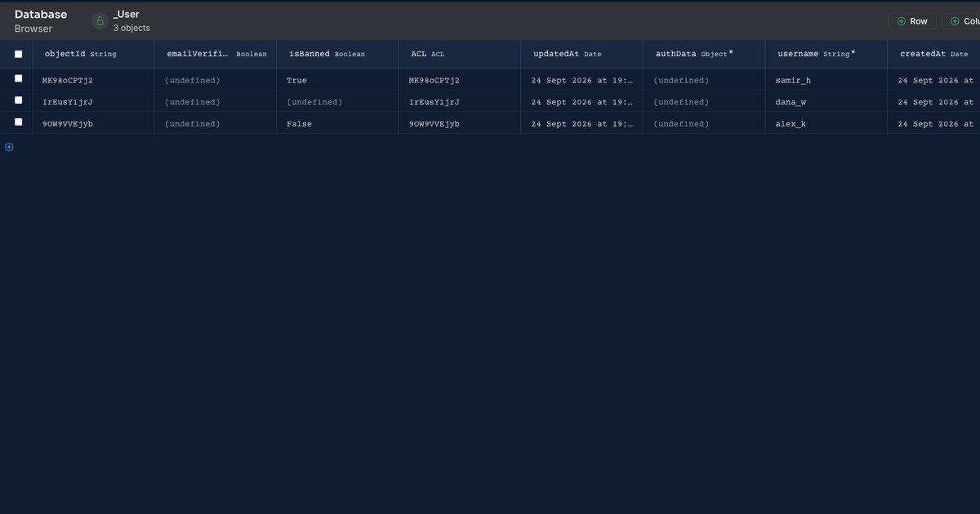The image size is (980, 514).
Task: Select alex_k's authData undefined cell
Action: 704,123
